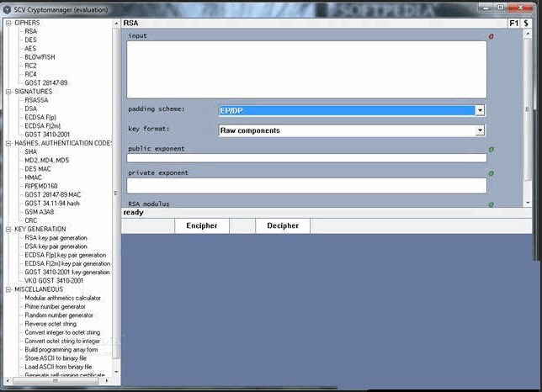Open Modular arithmetics calculator
This screenshot has height=392, width=542.
(62, 299)
